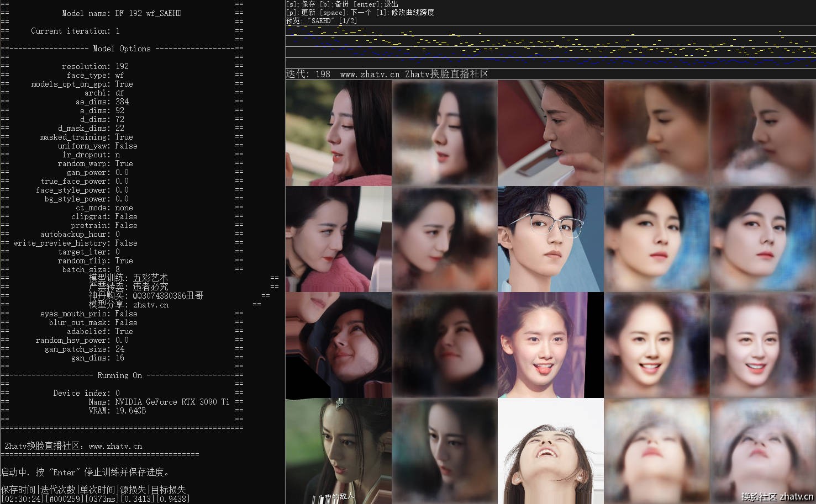The height and width of the screenshot is (504, 816).
Task: Click "masked_training: True" line
Action: click(x=86, y=137)
